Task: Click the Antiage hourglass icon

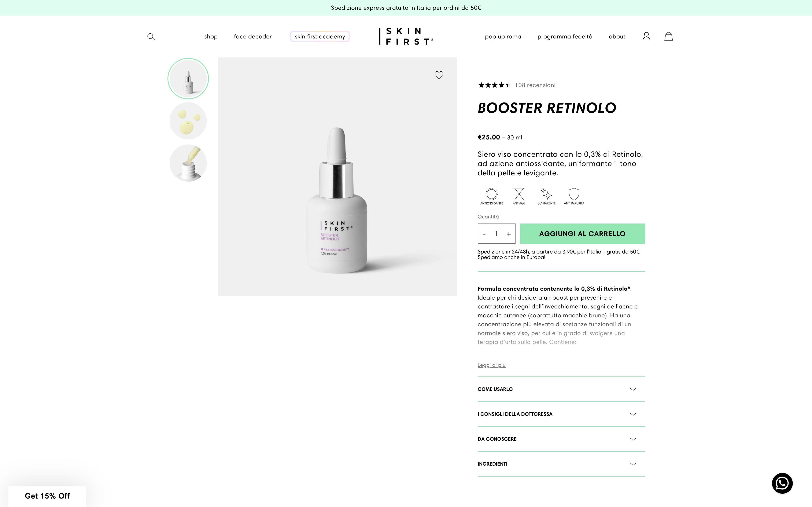Action: (x=519, y=194)
